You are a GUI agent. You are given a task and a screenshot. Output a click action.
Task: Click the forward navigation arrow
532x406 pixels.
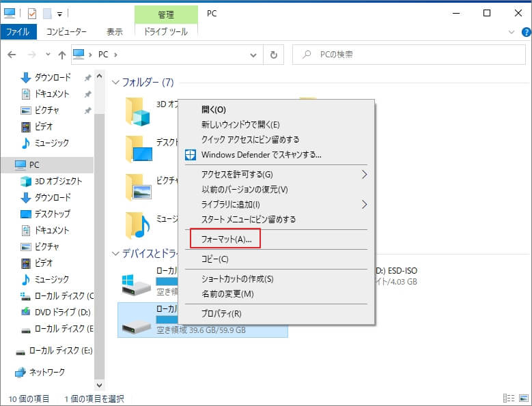32,55
